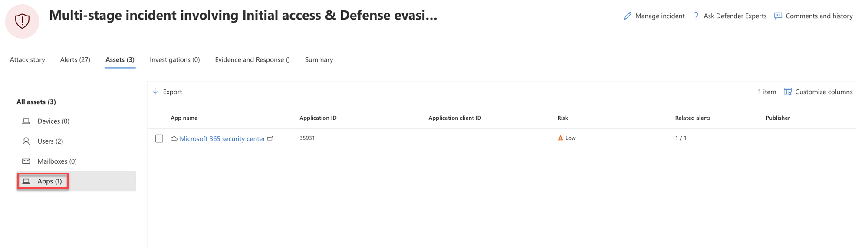Screen dimensions: 868x249
Task: Open external link icon beside app name
Action: pos(270,138)
